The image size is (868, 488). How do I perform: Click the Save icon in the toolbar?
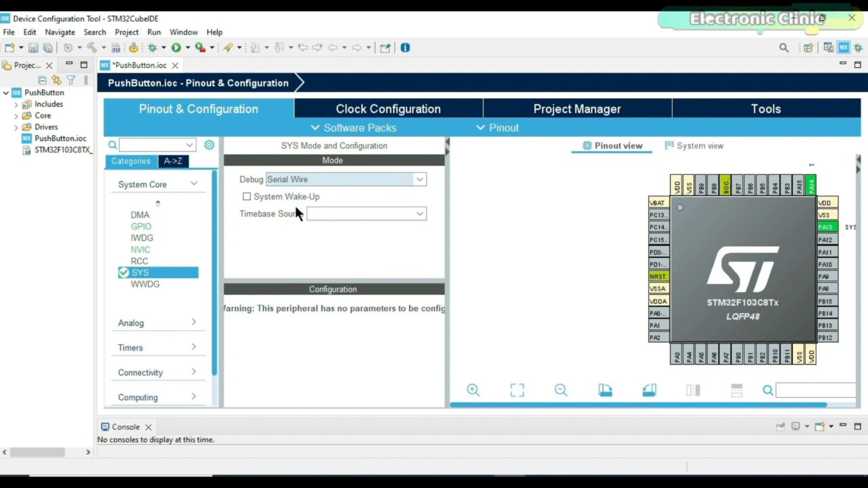coord(33,48)
